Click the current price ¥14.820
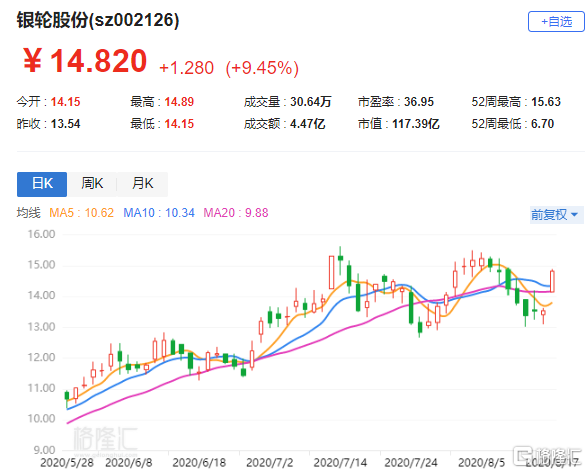The image size is (588, 473). coord(85,61)
